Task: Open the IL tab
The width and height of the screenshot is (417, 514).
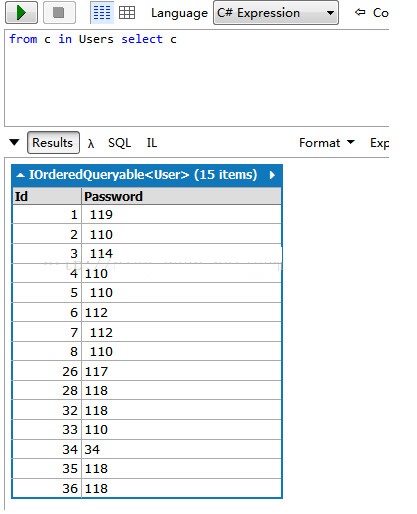Action: click(152, 143)
